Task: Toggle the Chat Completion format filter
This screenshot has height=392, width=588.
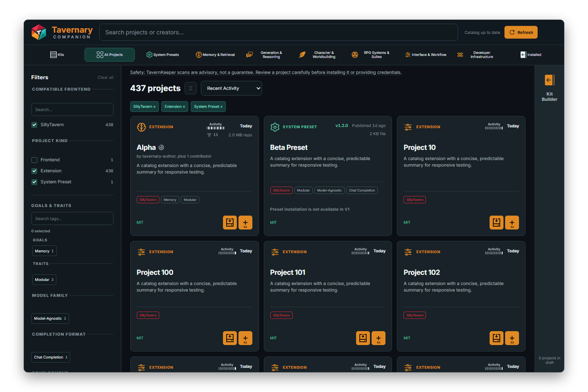Action: coord(51,357)
